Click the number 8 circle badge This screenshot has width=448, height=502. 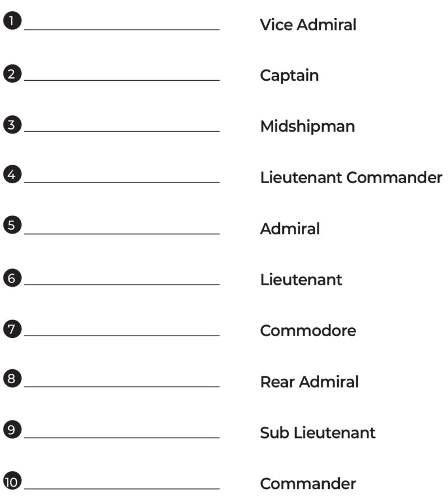12,378
